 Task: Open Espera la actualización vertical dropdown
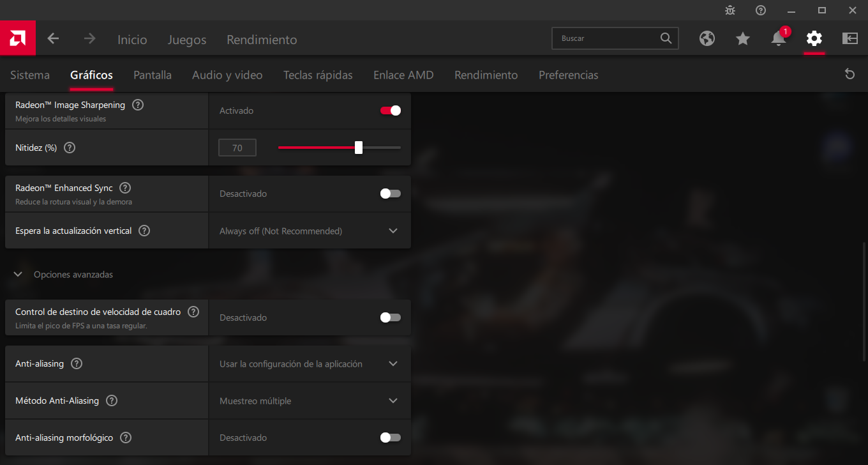[310, 231]
